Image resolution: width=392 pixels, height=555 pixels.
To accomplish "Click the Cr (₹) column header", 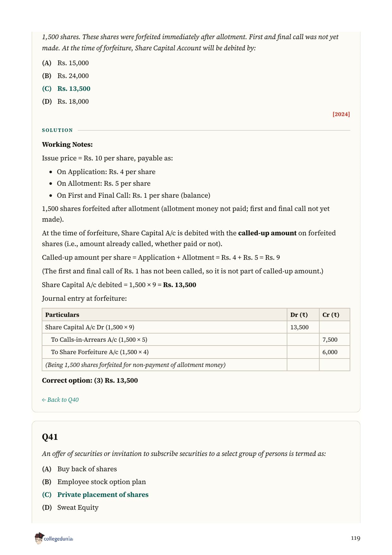I will point(331,315).
